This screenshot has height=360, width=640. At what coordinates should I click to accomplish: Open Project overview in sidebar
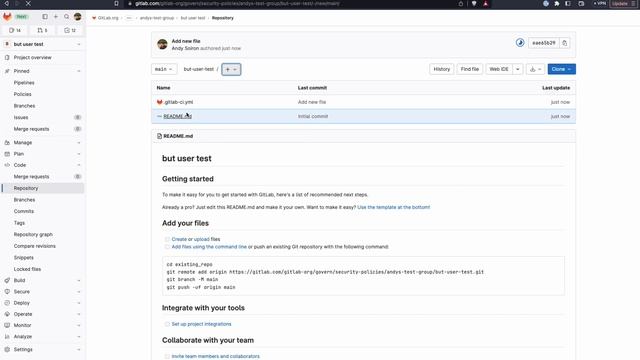[x=43, y=58]
